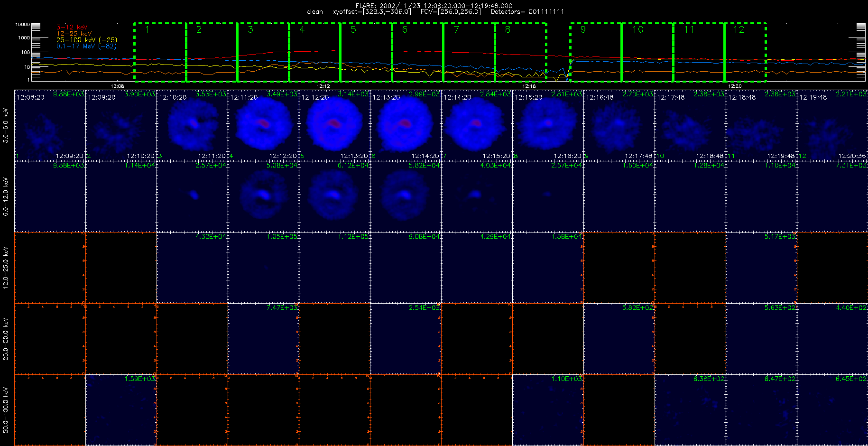Viewport: 868px width, 446px height.
Task: Click the 12:20 time axis label
Action: [x=735, y=86]
